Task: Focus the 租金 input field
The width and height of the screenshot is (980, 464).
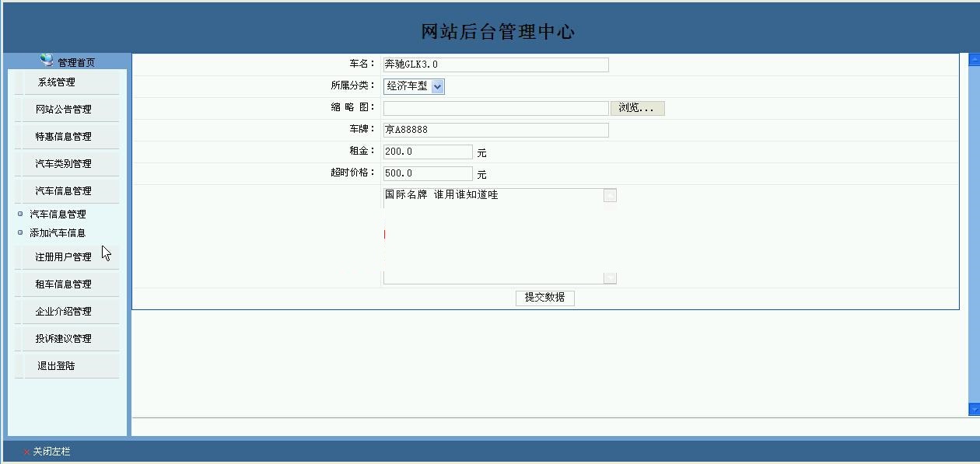Action: point(428,152)
